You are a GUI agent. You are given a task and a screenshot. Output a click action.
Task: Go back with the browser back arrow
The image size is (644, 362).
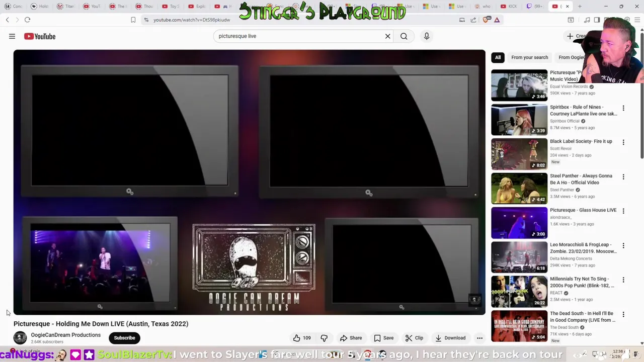[x=8, y=20]
